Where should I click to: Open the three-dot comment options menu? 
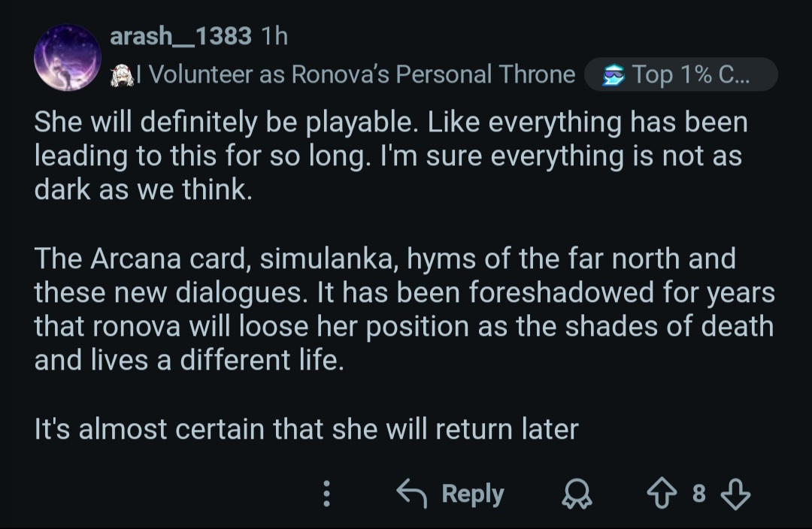coord(326,493)
